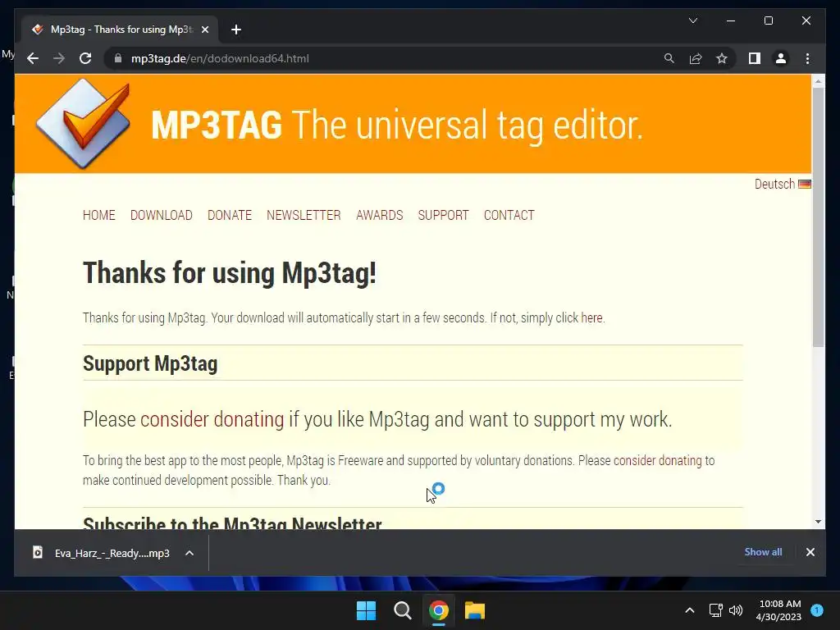Click the share page icon
Image resolution: width=840 pixels, height=630 pixels.
click(x=696, y=58)
